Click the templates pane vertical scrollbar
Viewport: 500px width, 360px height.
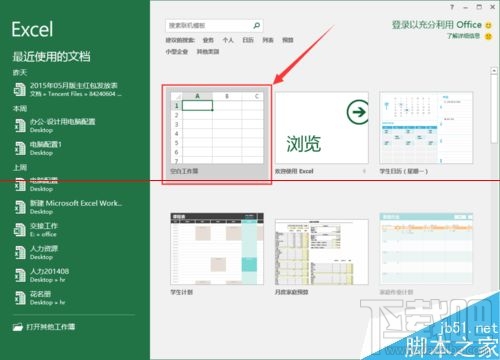coord(494,110)
